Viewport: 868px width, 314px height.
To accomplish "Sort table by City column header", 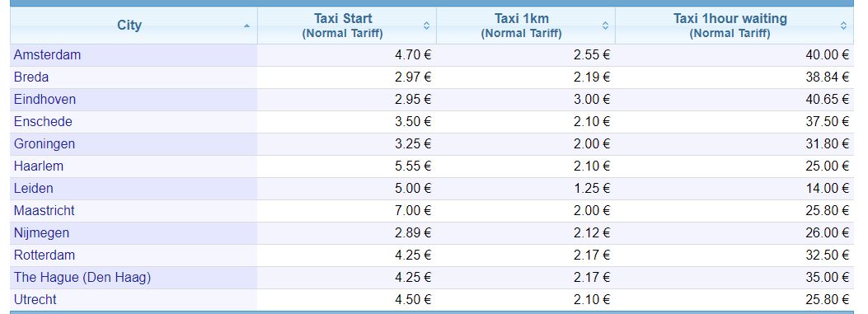I will click(129, 26).
